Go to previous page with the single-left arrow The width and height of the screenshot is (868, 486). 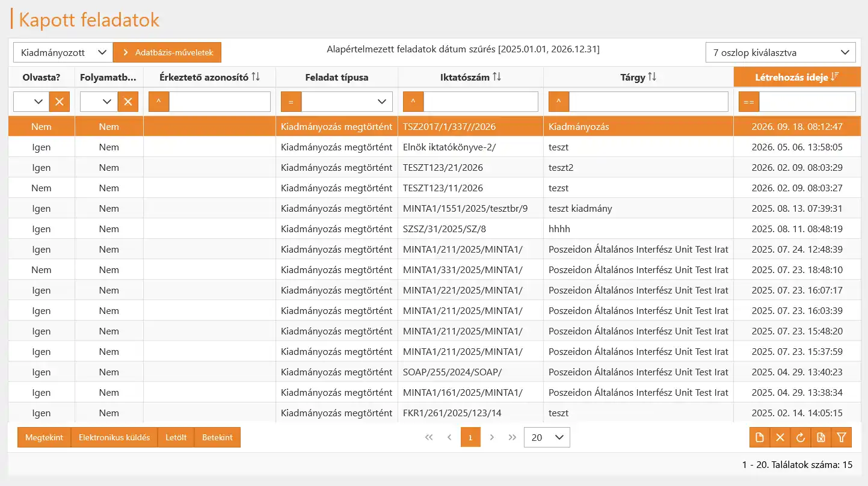coord(449,437)
